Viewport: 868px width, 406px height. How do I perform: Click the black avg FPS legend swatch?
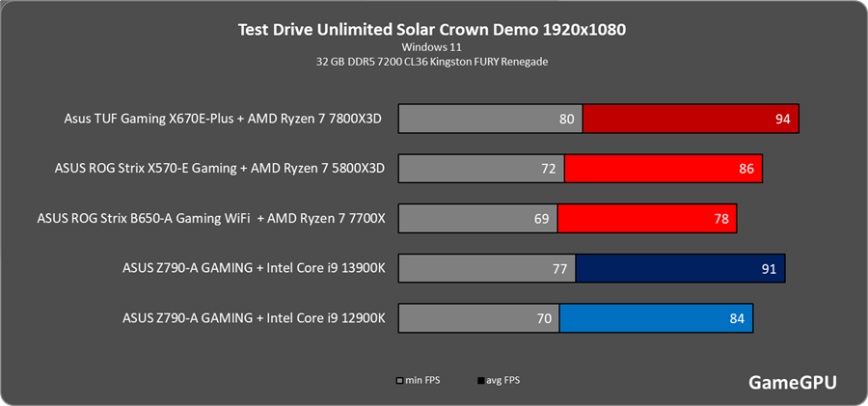tap(481, 381)
